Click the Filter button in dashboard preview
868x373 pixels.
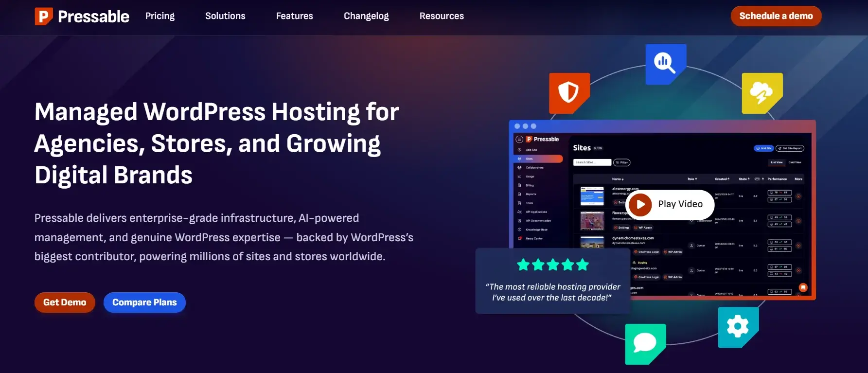point(622,162)
